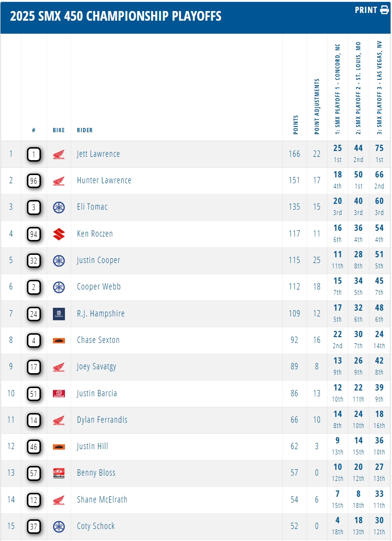Screen dimensions: 392x541
Task: Click the PRINT printer icon
Action: (x=384, y=10)
